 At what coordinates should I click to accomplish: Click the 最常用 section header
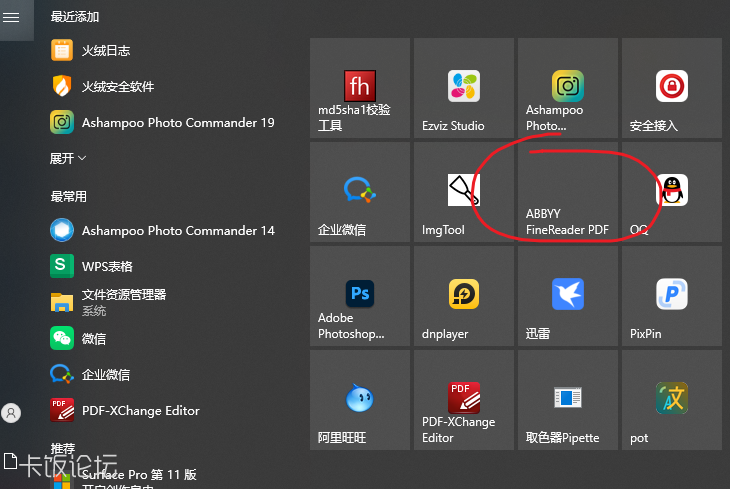[x=68, y=197]
